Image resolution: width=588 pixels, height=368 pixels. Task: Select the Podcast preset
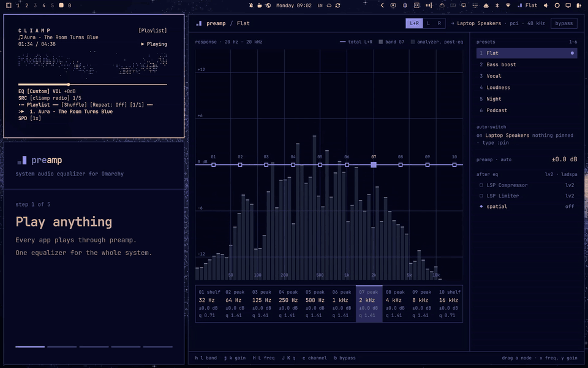click(x=527, y=110)
